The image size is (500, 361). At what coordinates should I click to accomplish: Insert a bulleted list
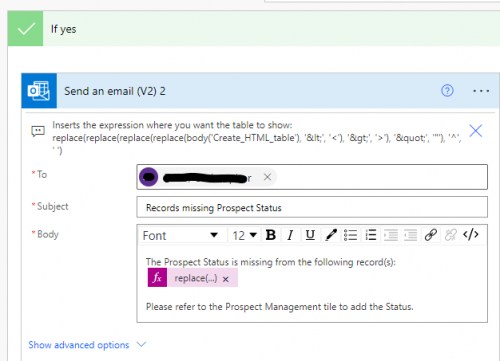pos(351,235)
